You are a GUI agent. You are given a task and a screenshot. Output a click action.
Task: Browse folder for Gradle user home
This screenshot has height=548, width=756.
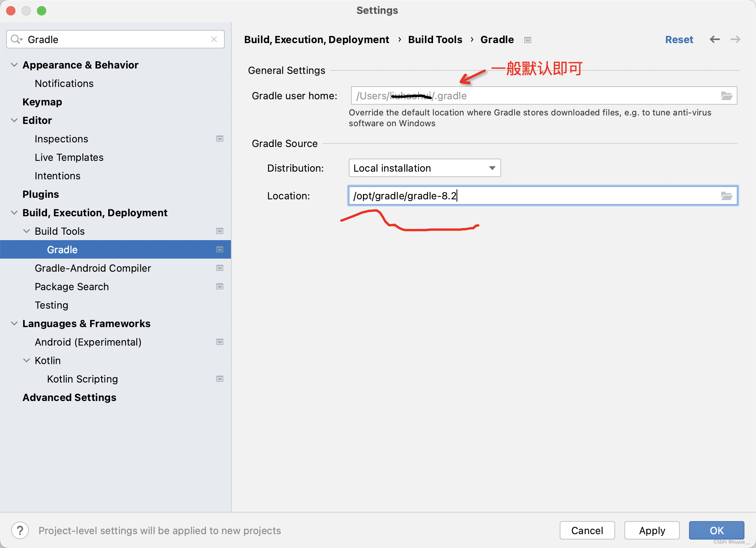pos(726,95)
